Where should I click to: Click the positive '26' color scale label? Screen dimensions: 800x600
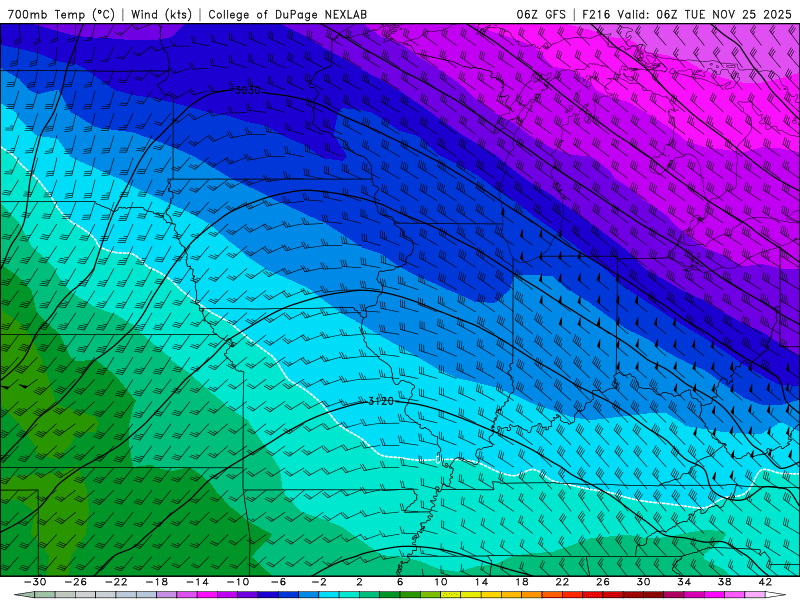tap(603, 582)
